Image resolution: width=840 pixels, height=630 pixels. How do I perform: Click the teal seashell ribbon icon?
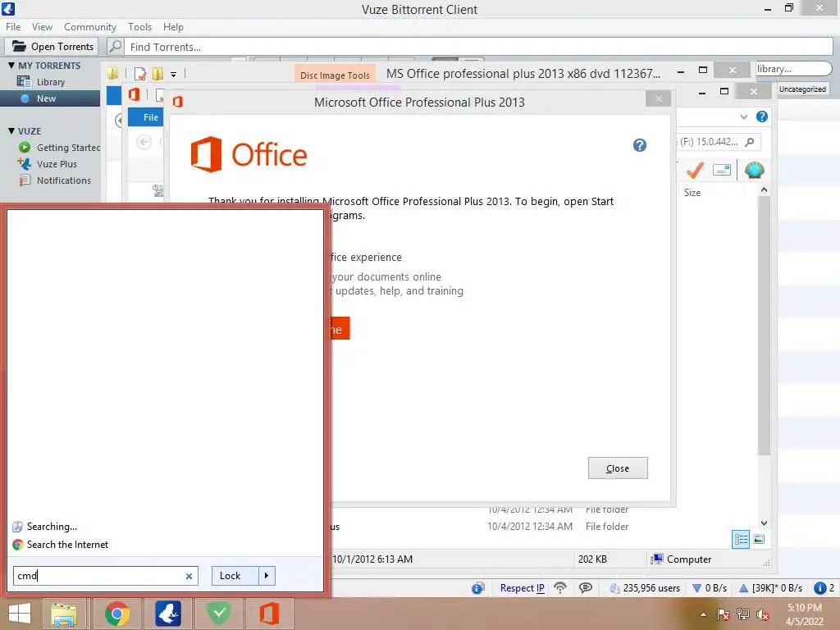(755, 171)
